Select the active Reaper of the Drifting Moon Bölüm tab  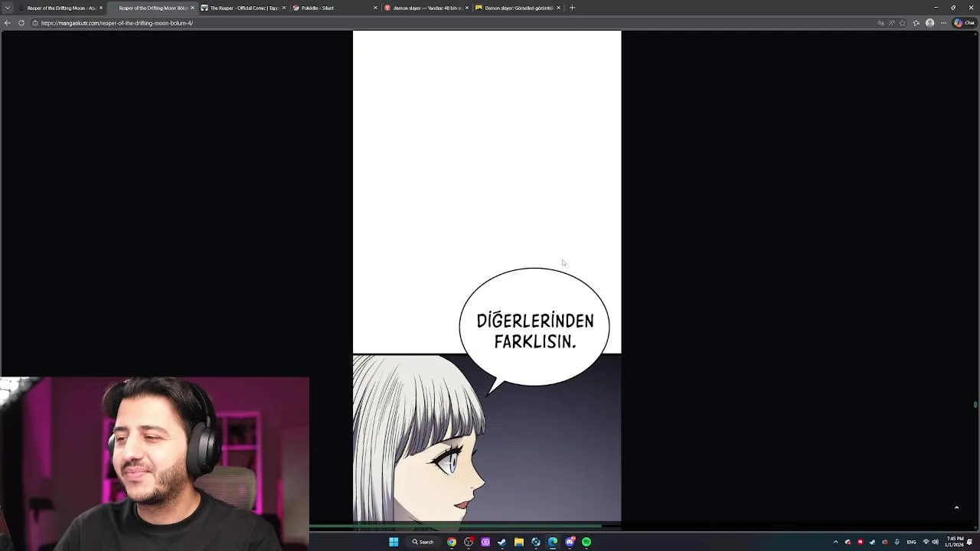152,8
